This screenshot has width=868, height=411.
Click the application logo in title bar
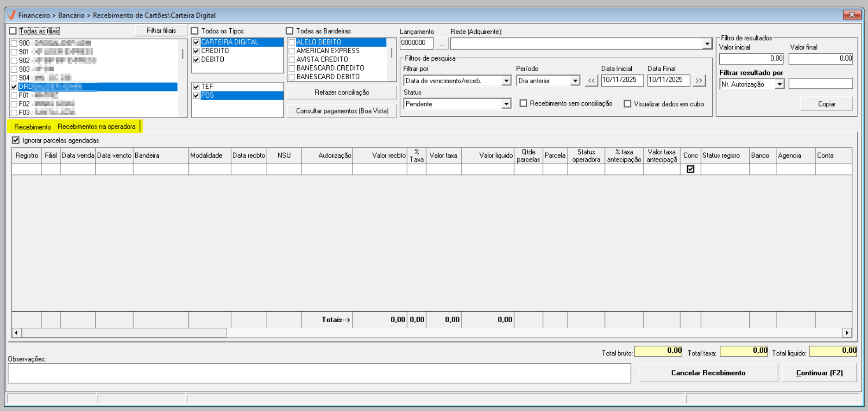(x=12, y=15)
